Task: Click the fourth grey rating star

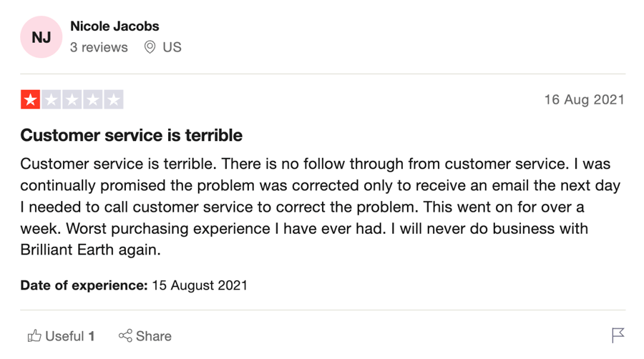Action: point(93,99)
